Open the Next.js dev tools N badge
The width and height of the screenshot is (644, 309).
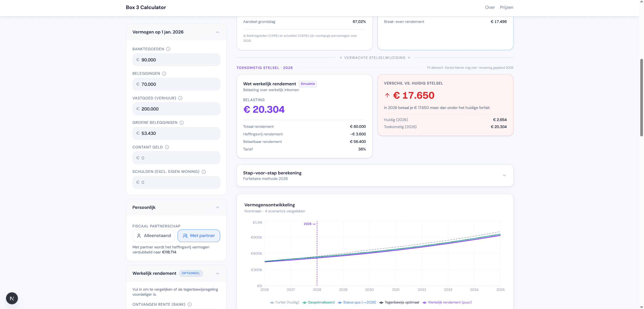12,298
